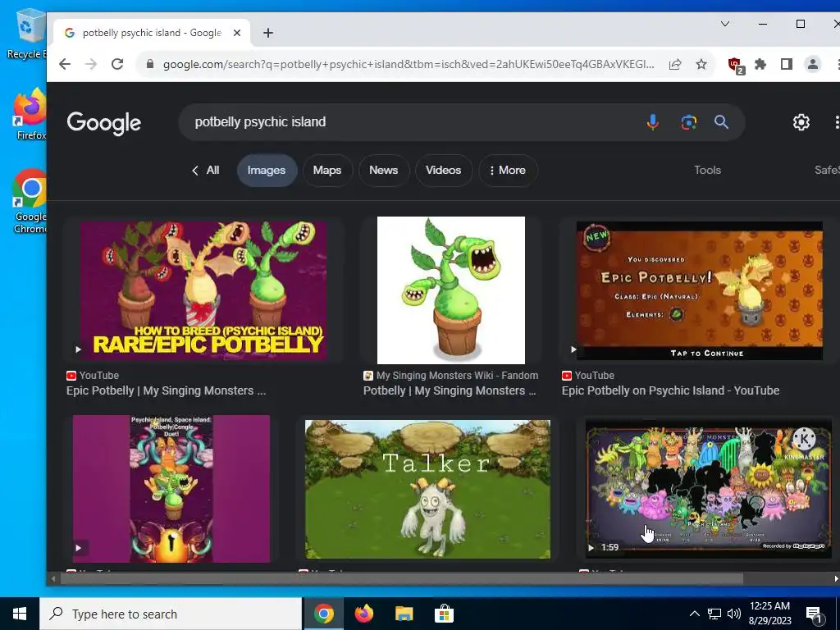This screenshot has height=630, width=840.
Task: Open the Tools options for image search
Action: [x=707, y=171]
